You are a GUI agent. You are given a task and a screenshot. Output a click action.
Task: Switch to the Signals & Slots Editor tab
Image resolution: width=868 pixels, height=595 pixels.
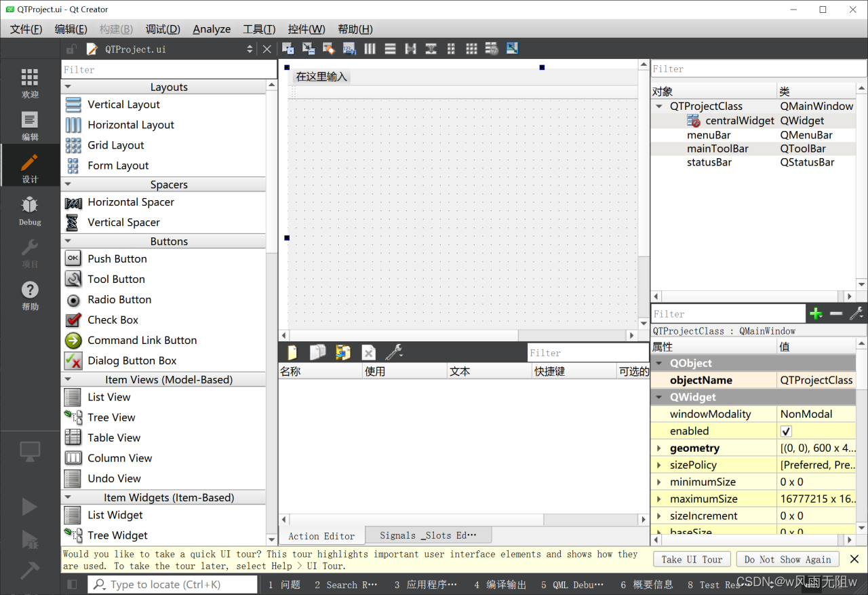pos(428,535)
